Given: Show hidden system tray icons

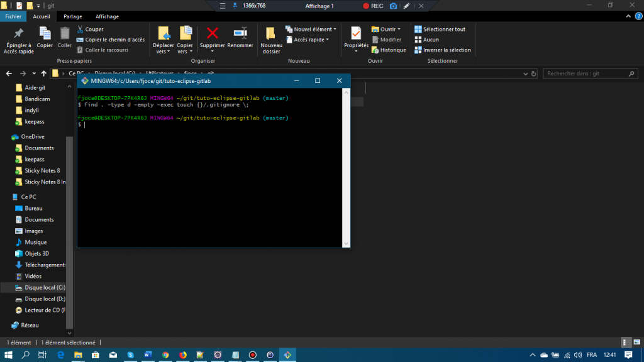Looking at the screenshot, I should point(533,354).
